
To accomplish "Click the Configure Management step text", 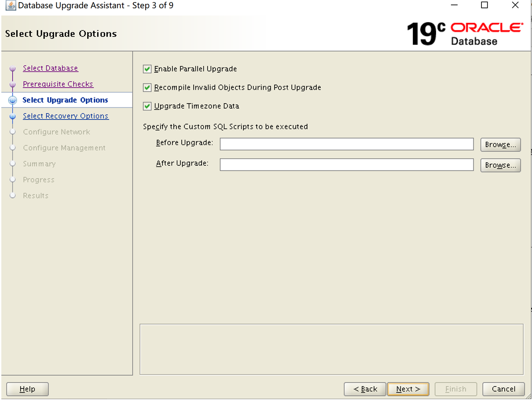I will pos(64,148).
